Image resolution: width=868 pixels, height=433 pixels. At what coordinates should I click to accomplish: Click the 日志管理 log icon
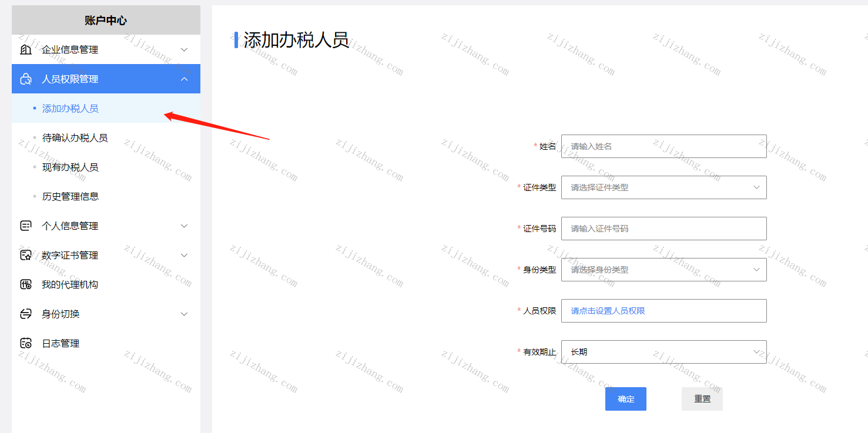26,344
